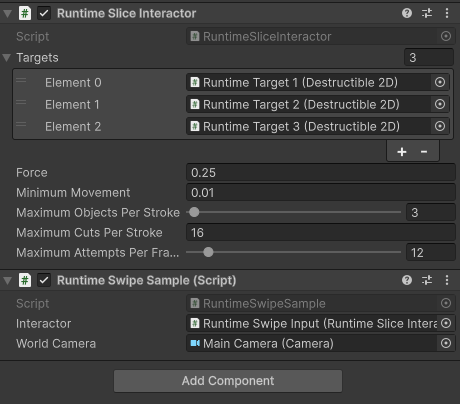460x404 pixels.
Task: Click the Maximum Objects Per Stroke slider handle
Action: coord(194,212)
